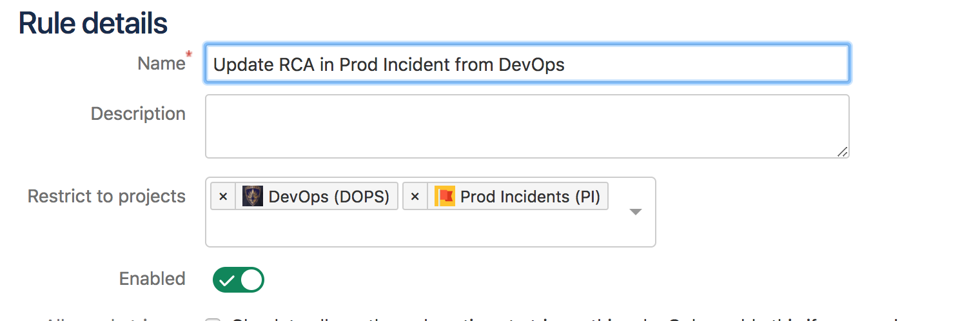This screenshot has width=980, height=321.
Task: Click into the Description text area
Action: point(527,126)
